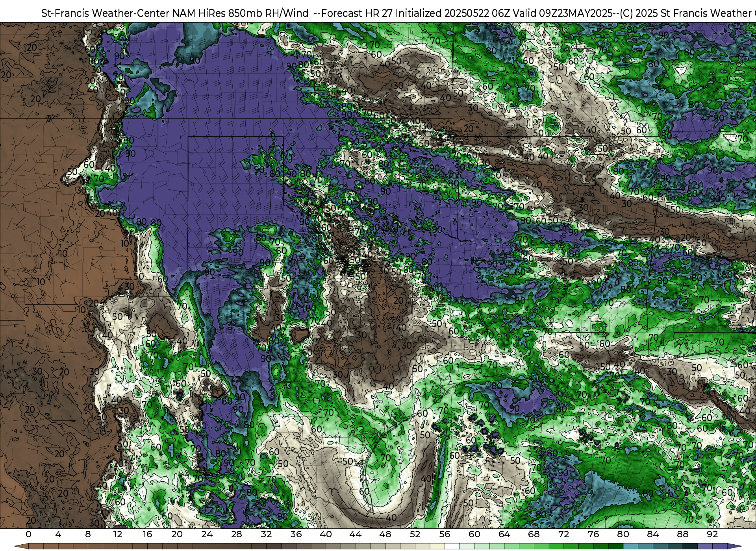
Task: Click the colorbar tick label "68"
Action: 534,534
